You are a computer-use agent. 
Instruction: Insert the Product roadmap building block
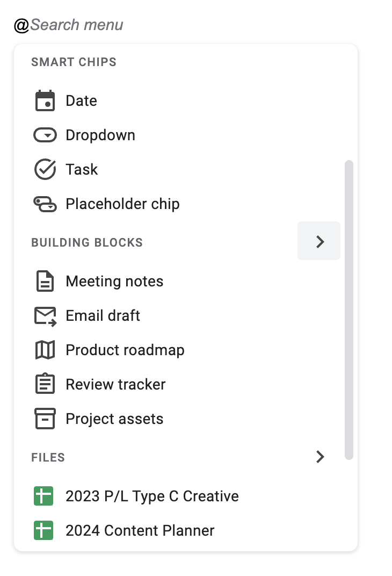(125, 350)
